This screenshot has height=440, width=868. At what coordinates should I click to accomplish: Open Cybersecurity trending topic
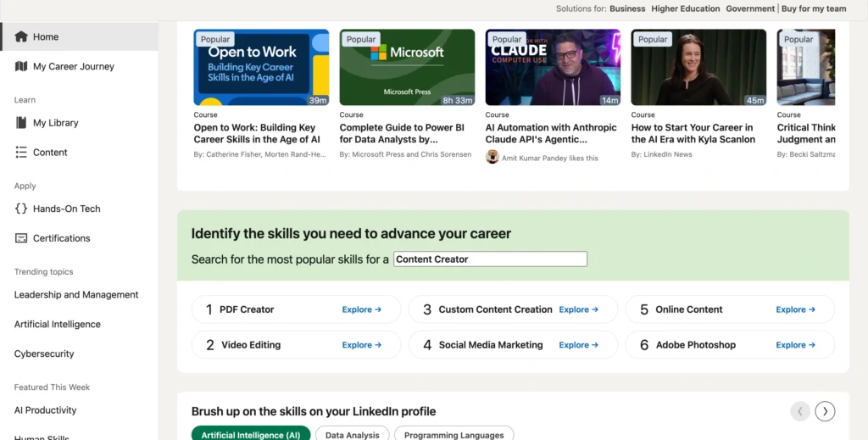point(44,354)
